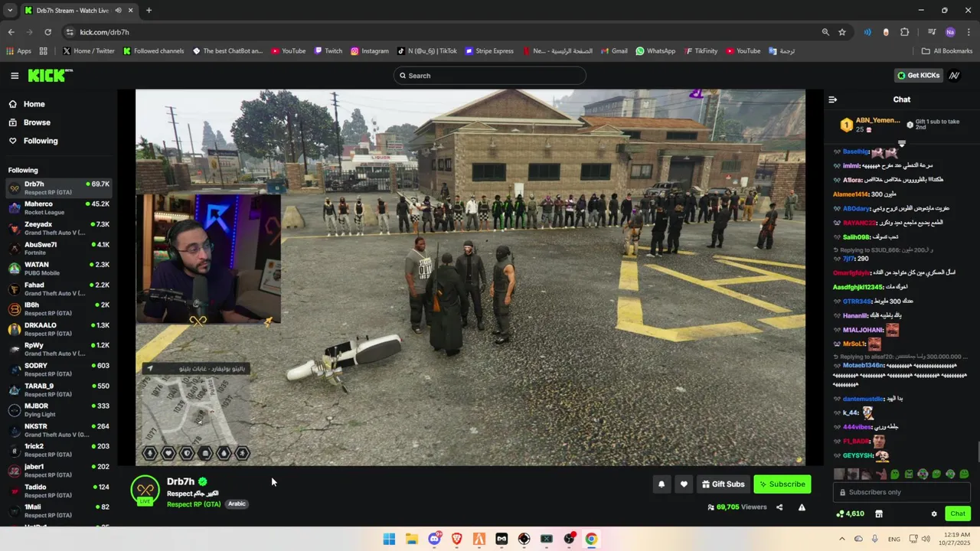Screen dimensions: 980x551
Task: Select the Home sidebar item
Action: (x=34, y=104)
